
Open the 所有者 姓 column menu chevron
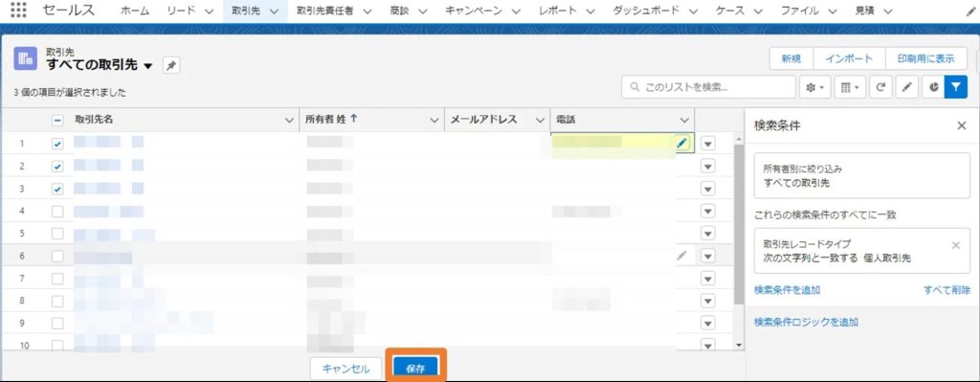pos(434,120)
